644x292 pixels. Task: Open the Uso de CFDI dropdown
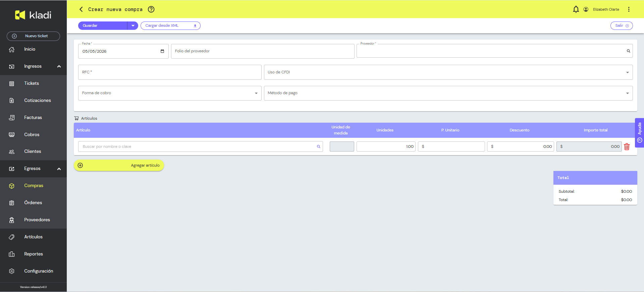(448, 72)
